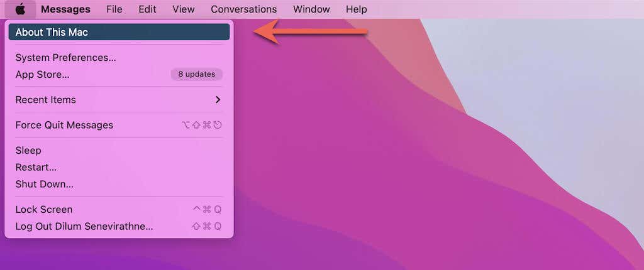Open the Conversations menu
The image size is (644, 270).
point(243,9)
